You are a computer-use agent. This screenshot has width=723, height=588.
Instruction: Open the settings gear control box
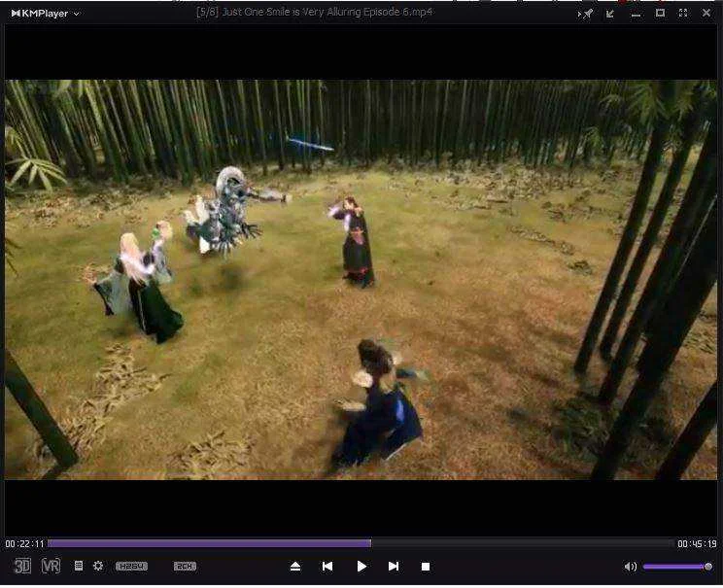tap(98, 566)
